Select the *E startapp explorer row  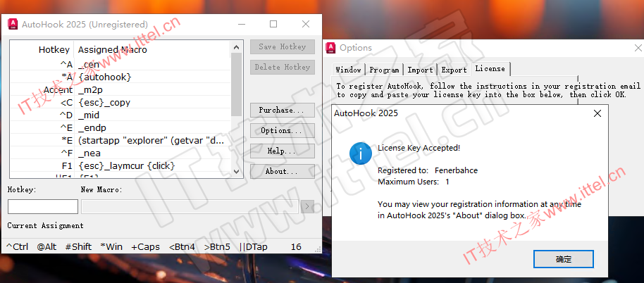coord(120,140)
